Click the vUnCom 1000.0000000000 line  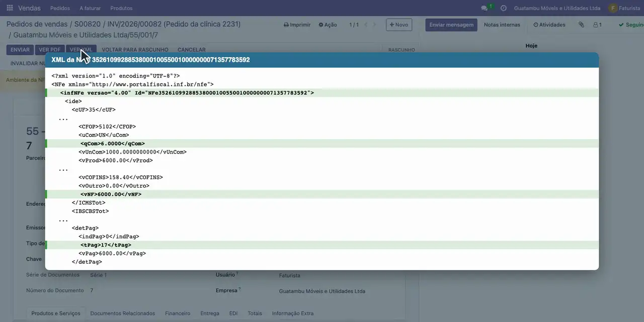(132, 152)
